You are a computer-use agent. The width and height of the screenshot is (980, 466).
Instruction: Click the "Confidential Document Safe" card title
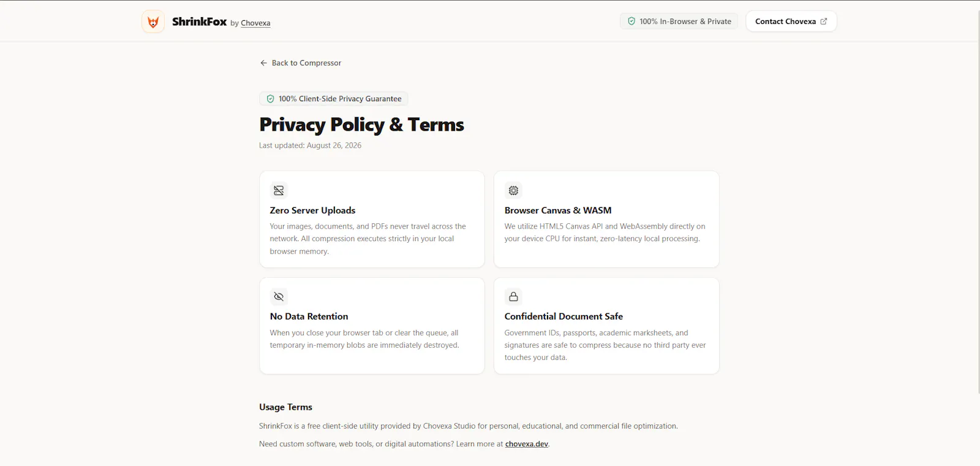(x=563, y=316)
